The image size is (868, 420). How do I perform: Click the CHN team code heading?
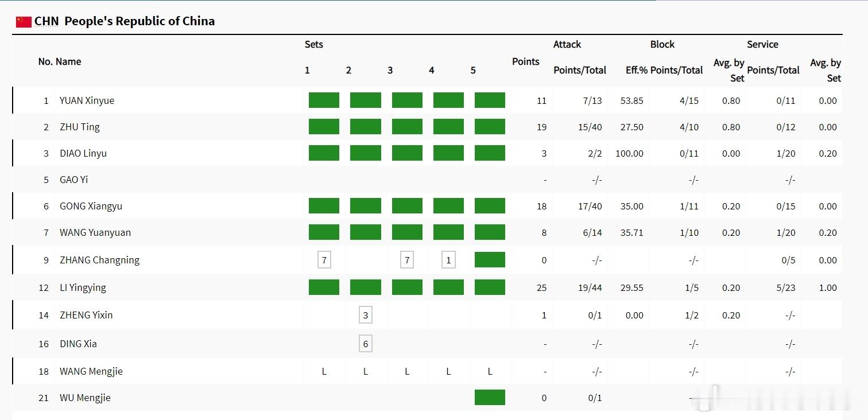click(x=46, y=21)
